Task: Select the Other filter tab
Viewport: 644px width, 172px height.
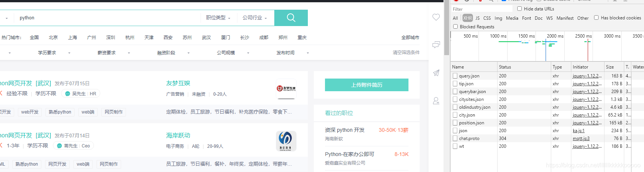Action: [x=583, y=18]
